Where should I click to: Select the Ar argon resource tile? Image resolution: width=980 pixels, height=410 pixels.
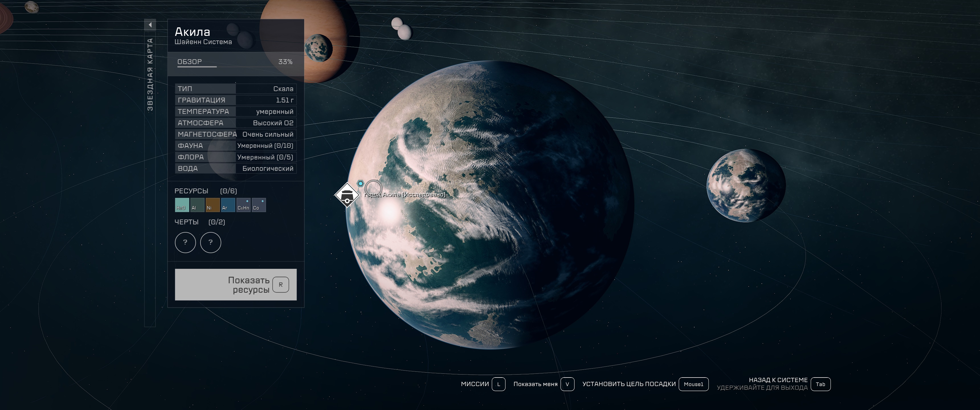pyautogui.click(x=228, y=205)
